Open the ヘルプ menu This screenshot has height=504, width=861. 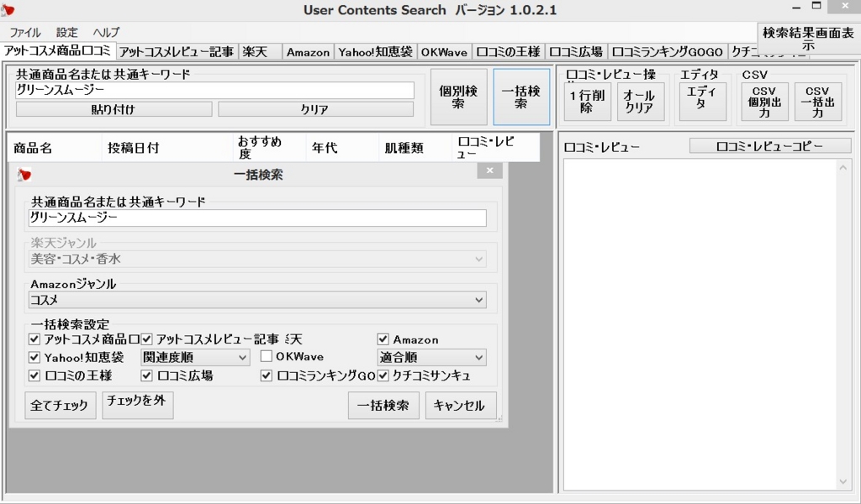106,33
